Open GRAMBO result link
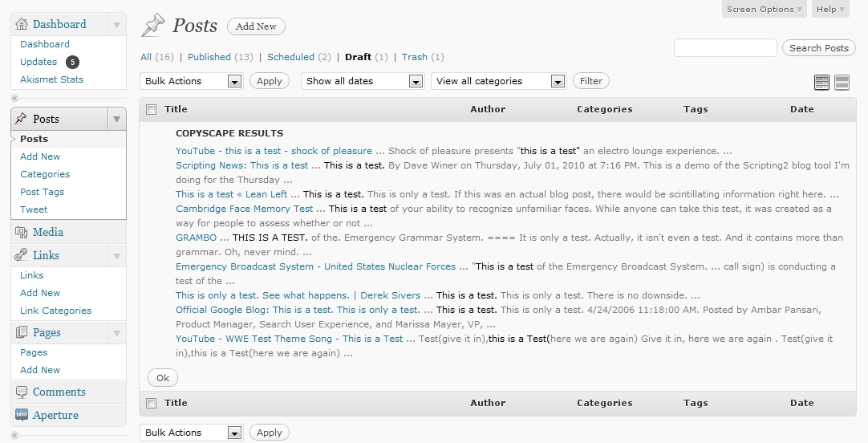 (196, 237)
